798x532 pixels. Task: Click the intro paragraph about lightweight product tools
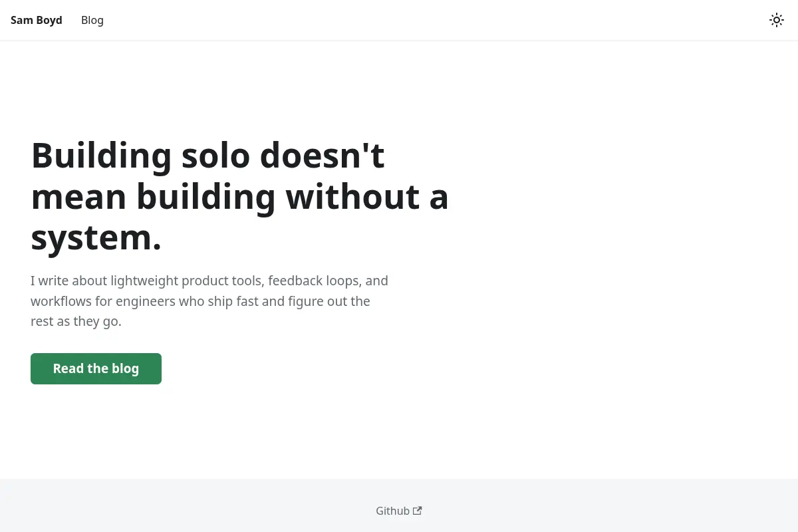209,301
